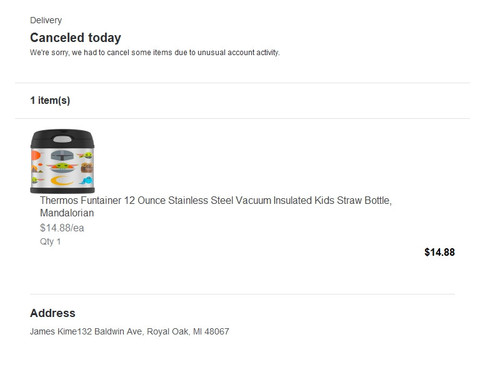Click the unusual account activity cancellation message
Image resolution: width=500 pixels, height=379 pixels.
[x=155, y=53]
